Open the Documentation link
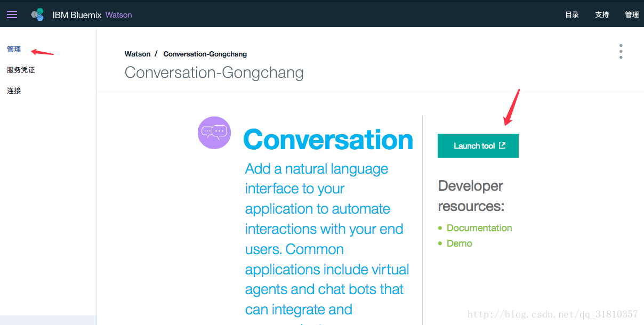The width and height of the screenshot is (644, 325). (479, 228)
